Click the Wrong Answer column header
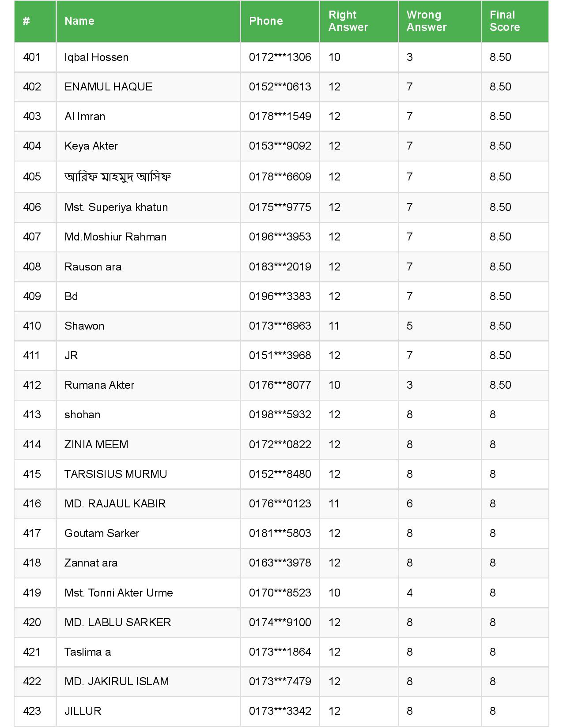The image size is (563, 728). pyautogui.click(x=426, y=21)
